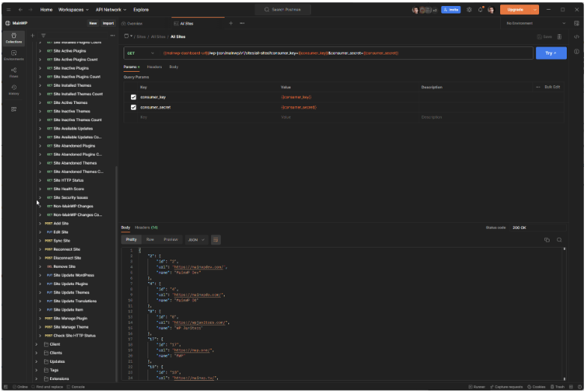Click the Save button
This screenshot has width=587, height=392.
tap(545, 37)
